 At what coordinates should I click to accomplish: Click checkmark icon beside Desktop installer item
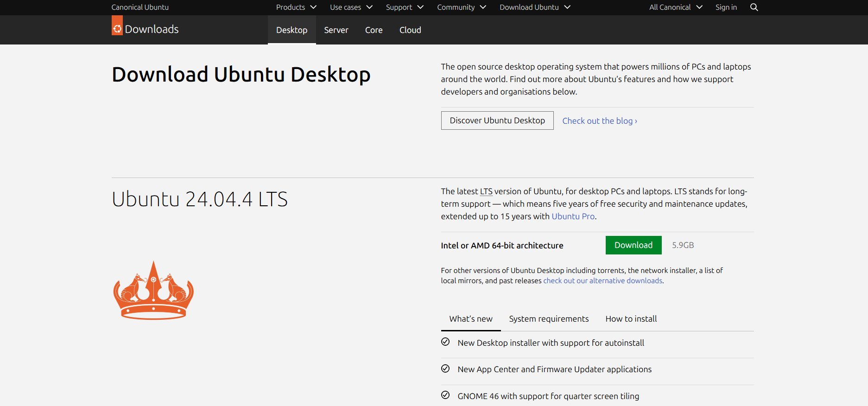coord(445,342)
